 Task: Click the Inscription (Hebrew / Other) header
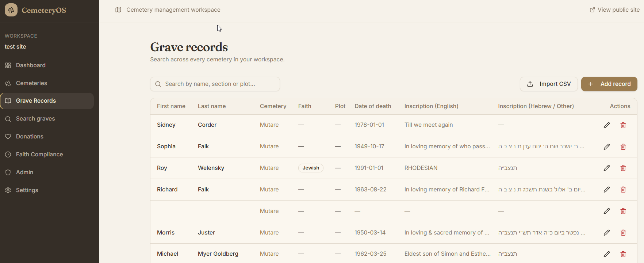(x=536, y=106)
